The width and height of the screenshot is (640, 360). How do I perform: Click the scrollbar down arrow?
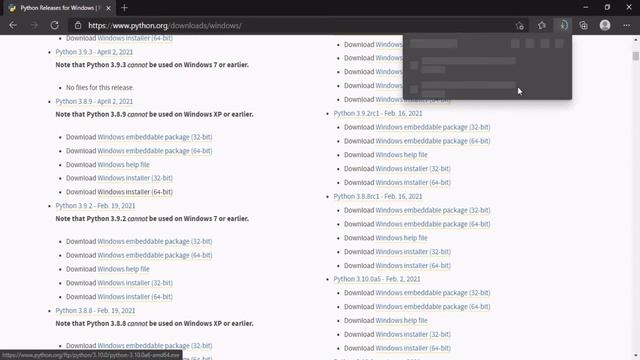click(x=636, y=356)
